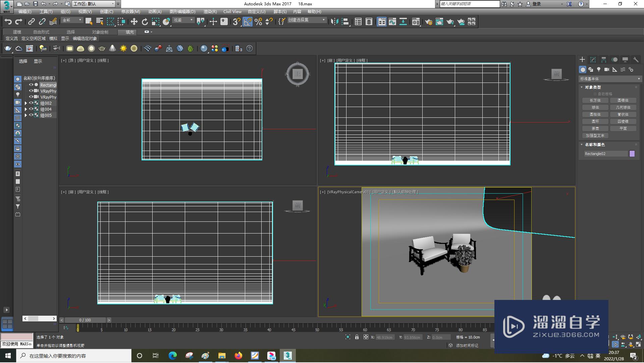
Task: Click the 定义流 ribbon button
Action: [x=12, y=39]
